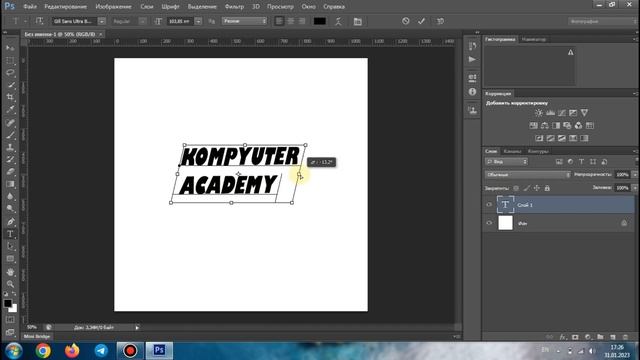This screenshot has height=360, width=640.
Task: Open the Фильтр menu
Action: 234,7
